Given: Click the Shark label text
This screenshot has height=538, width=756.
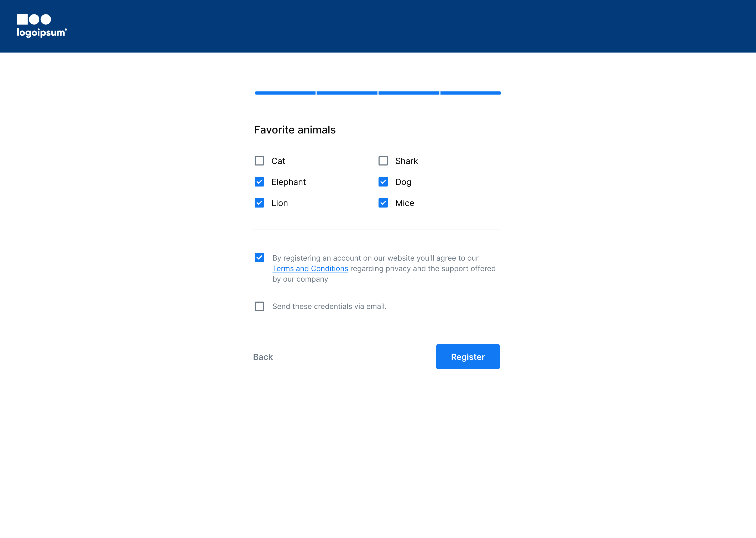Looking at the screenshot, I should pos(406,161).
